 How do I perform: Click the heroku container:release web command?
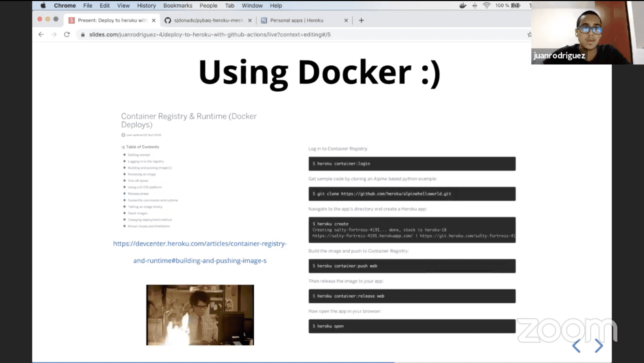click(x=412, y=296)
